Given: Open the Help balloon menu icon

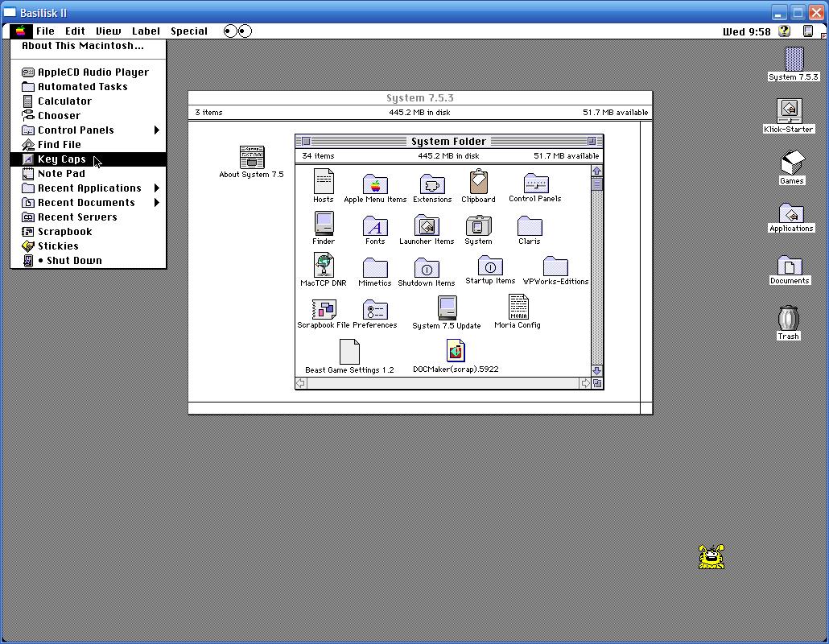Looking at the screenshot, I should click(x=784, y=31).
